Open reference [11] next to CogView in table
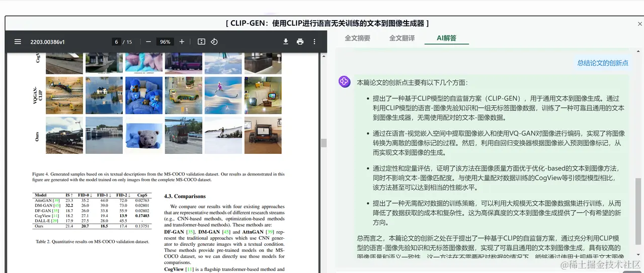644x273 pixels. coord(55,215)
